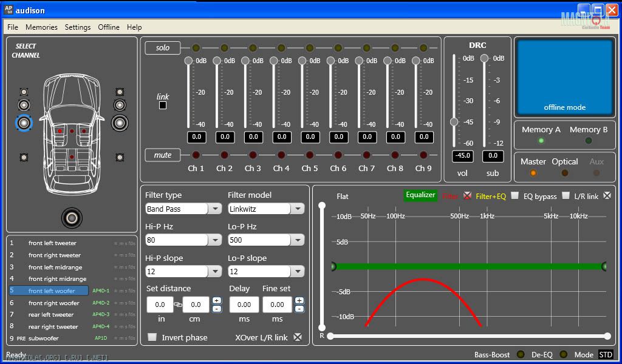Screen dimensions: 622x364
Task: Select the front right tweeter speaker icon
Action: (x=120, y=92)
